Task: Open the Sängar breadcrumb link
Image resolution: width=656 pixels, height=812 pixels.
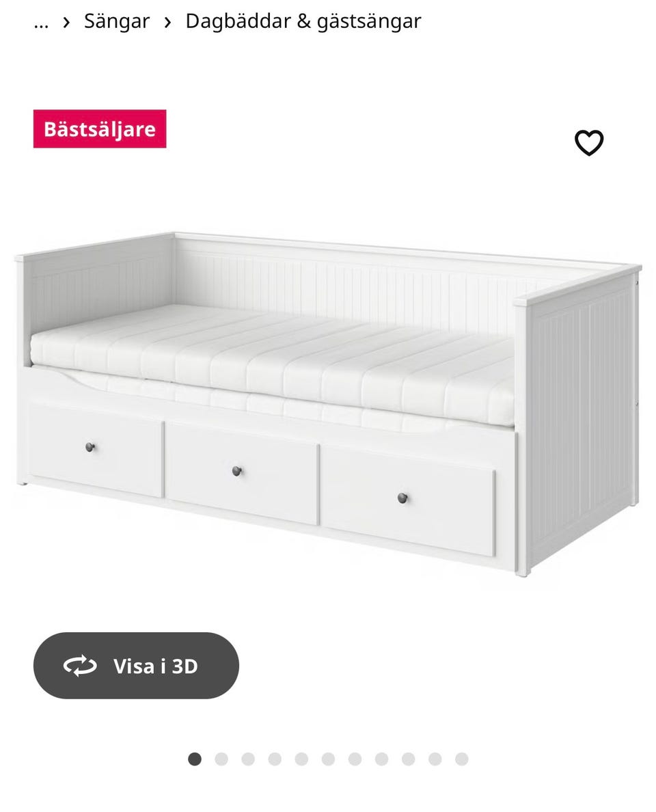Action: (x=116, y=21)
